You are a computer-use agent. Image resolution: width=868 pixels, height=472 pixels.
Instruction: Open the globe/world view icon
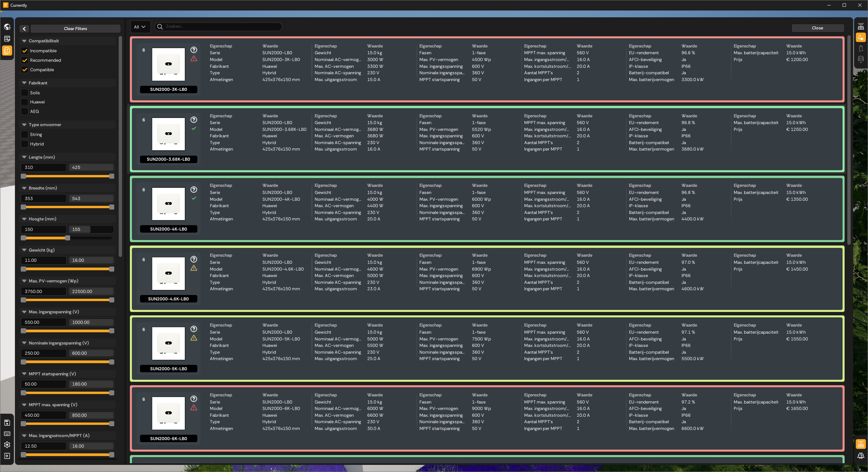coord(7,26)
